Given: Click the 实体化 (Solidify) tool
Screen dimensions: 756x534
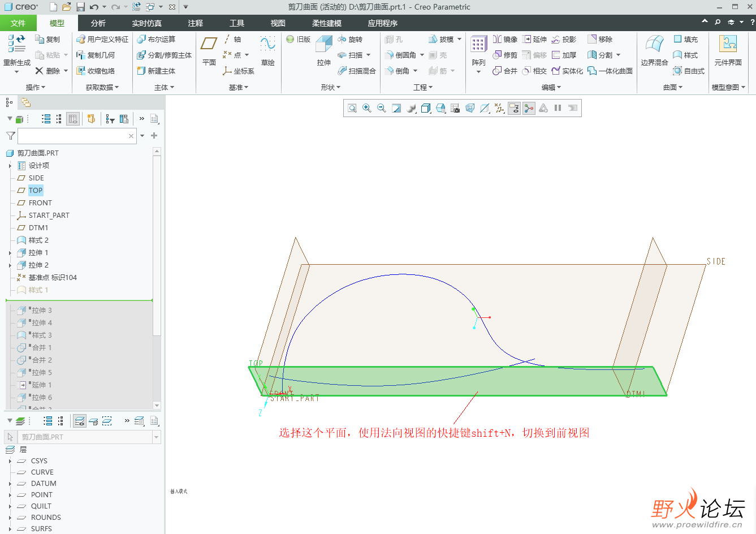Looking at the screenshot, I should (567, 71).
